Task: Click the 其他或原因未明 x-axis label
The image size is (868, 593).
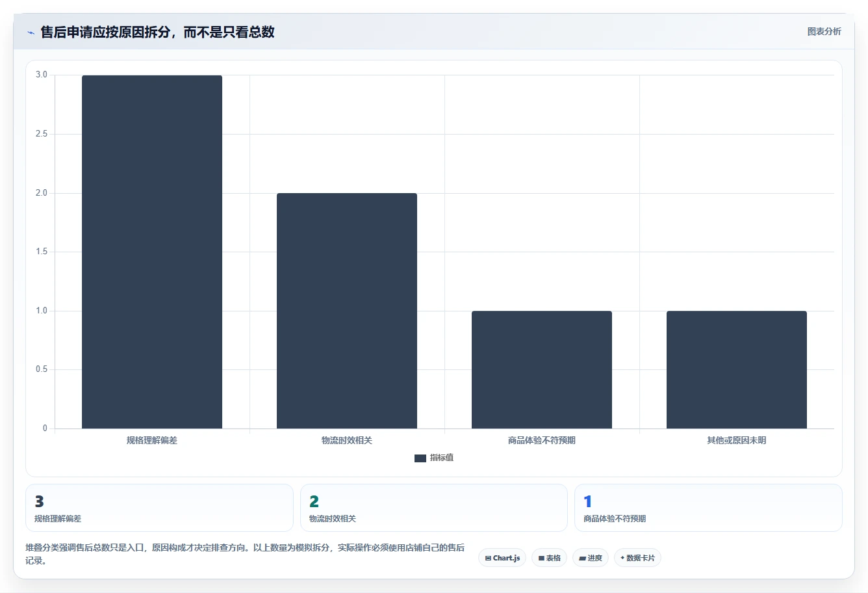Action: point(737,440)
